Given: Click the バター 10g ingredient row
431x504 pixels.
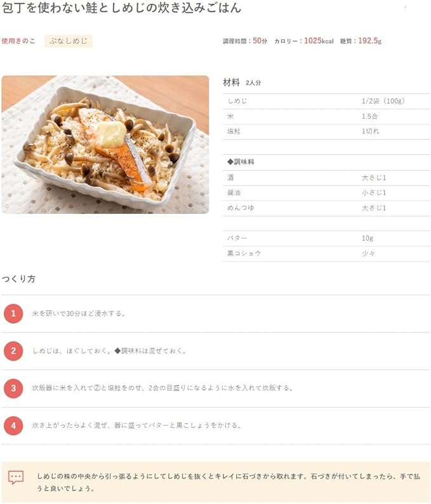Looking at the screenshot, I should coord(326,239).
